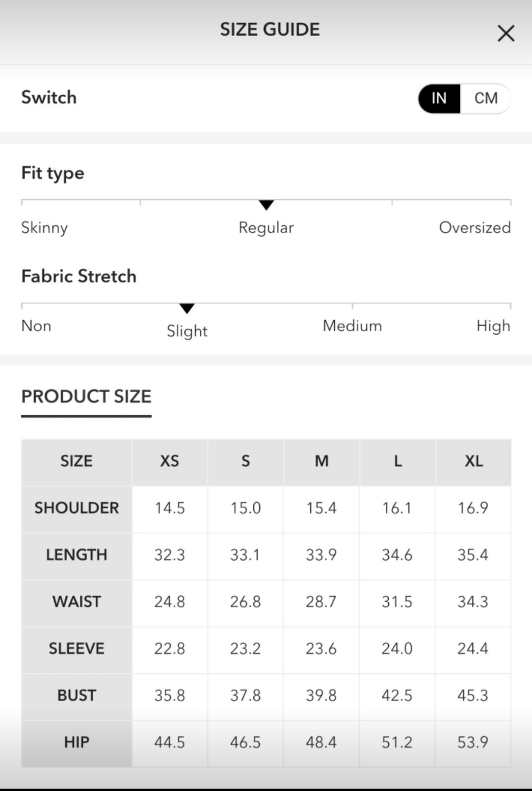Click the XL size column header
The height and width of the screenshot is (791, 532).
(474, 461)
